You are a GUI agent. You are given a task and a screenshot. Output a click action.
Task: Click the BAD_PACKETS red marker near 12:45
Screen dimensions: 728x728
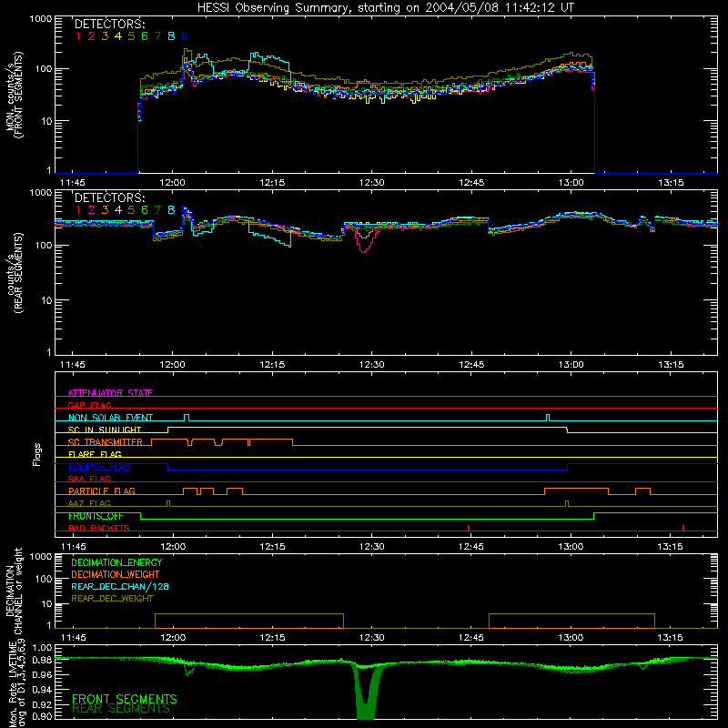click(x=469, y=528)
